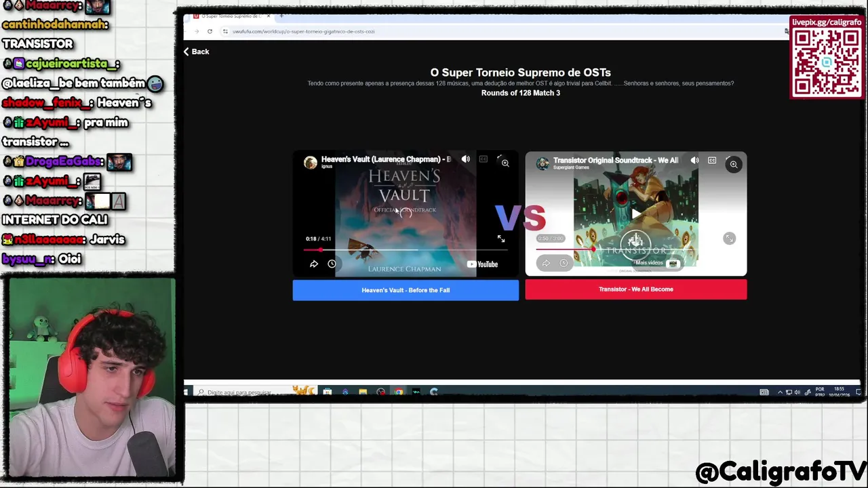Open Supergiant Games channel avatar

point(542,163)
